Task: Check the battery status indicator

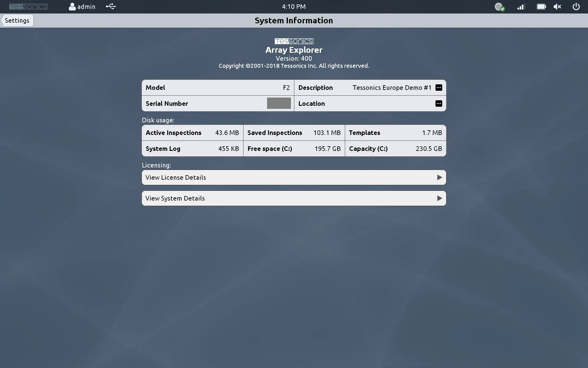Action: point(541,6)
